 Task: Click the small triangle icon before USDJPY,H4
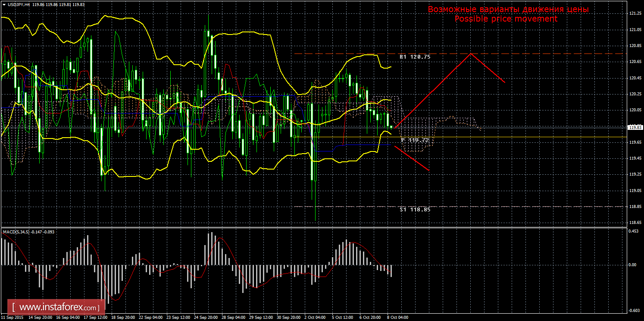pos(4,4)
